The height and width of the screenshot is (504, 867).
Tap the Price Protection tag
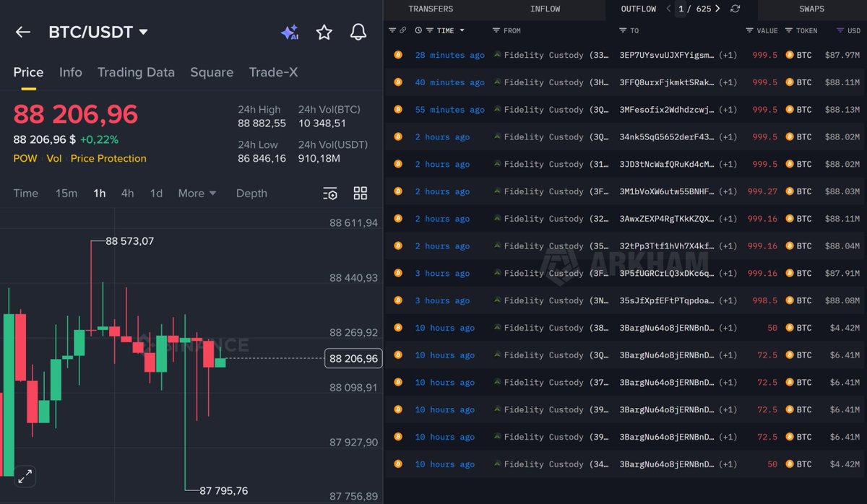tap(108, 158)
